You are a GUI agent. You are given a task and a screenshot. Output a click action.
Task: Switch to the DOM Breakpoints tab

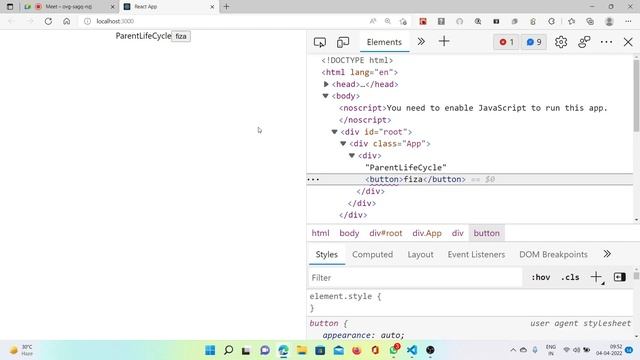click(553, 254)
